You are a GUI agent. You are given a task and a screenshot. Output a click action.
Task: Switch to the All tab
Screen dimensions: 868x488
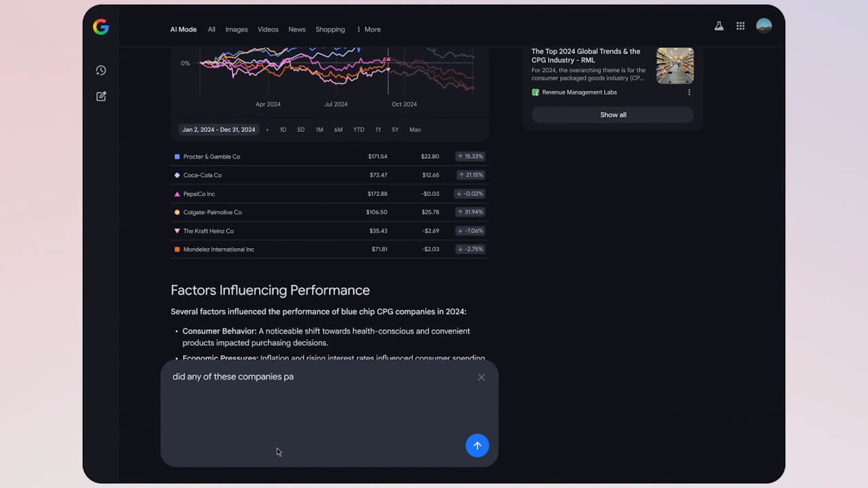pos(212,30)
